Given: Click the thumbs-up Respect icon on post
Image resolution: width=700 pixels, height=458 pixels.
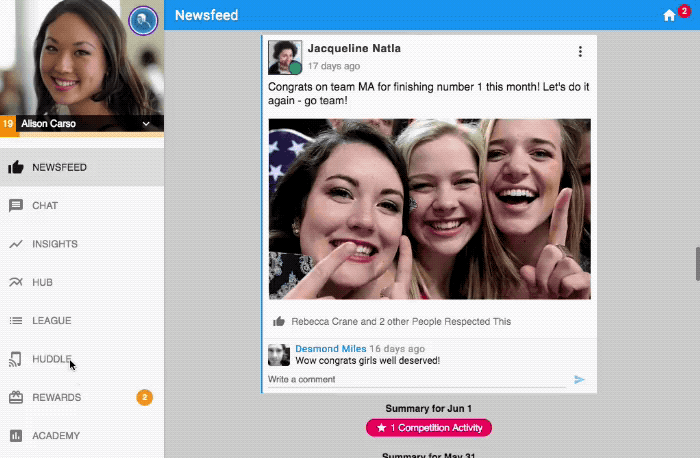Looking at the screenshot, I should (279, 321).
